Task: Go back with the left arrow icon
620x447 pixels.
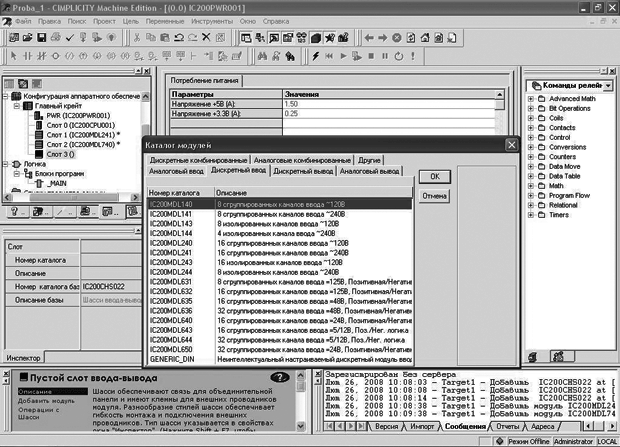Action: (369, 38)
